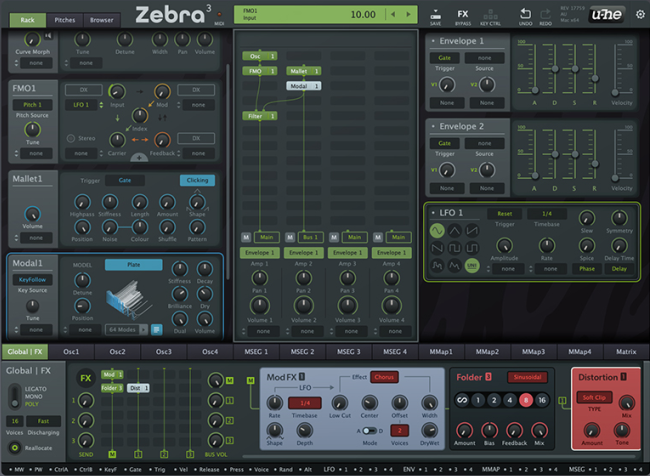Switch to the Browser tab

tap(102, 20)
